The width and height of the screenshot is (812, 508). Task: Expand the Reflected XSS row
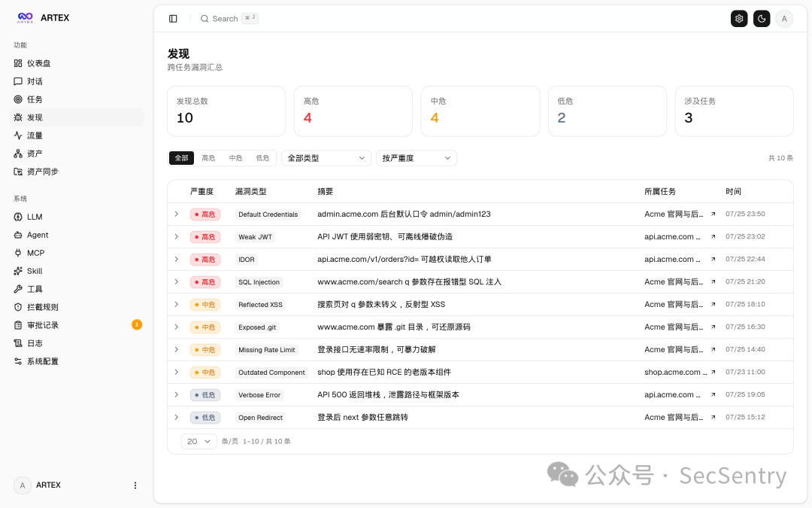(x=177, y=304)
